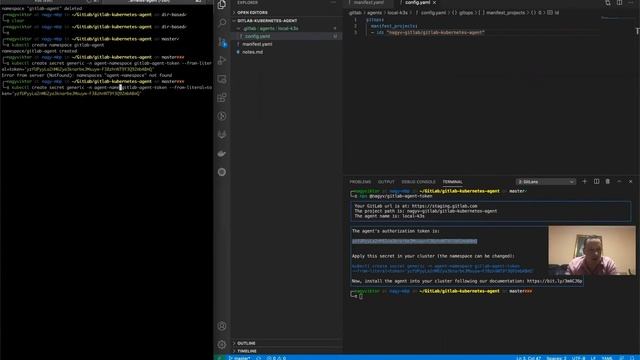Expand the Outline section
The height and width of the screenshot is (360, 640).
(286, 343)
